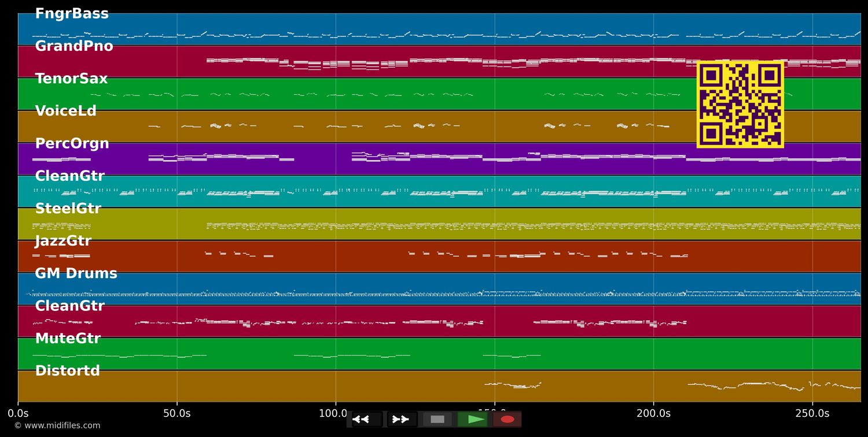Select the FngrBass track label
Image resolution: width=868 pixels, height=437 pixels.
72,14
